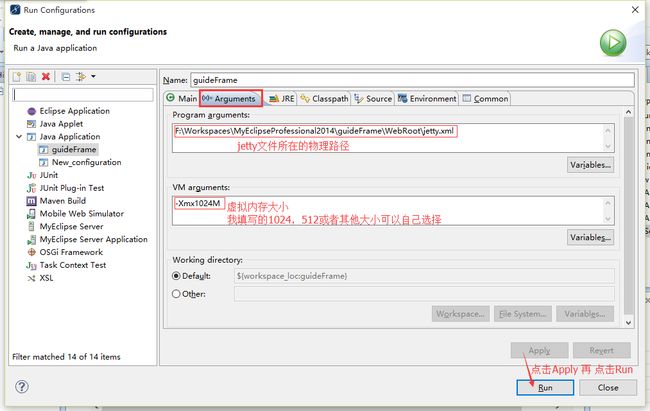Screen dimensions: 650x411
Task: Switch to the Common tab
Action: [x=485, y=98]
